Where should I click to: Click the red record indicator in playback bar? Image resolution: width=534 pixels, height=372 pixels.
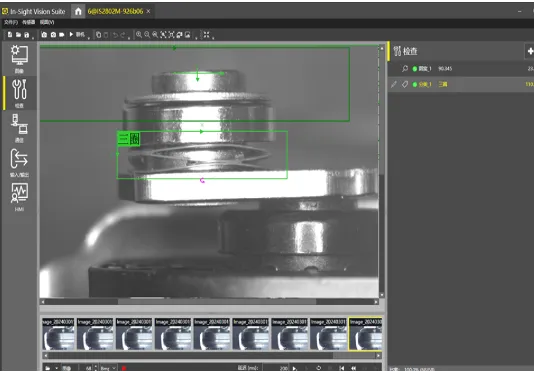(124, 368)
